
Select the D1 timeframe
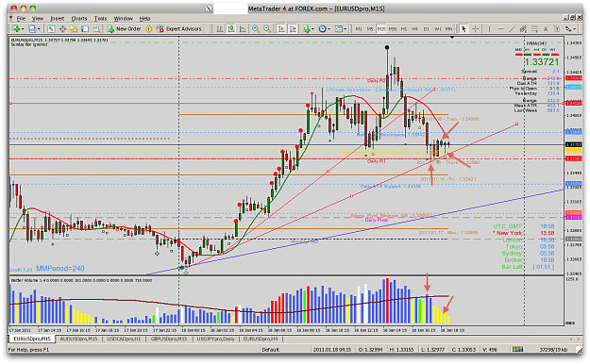[427, 29]
